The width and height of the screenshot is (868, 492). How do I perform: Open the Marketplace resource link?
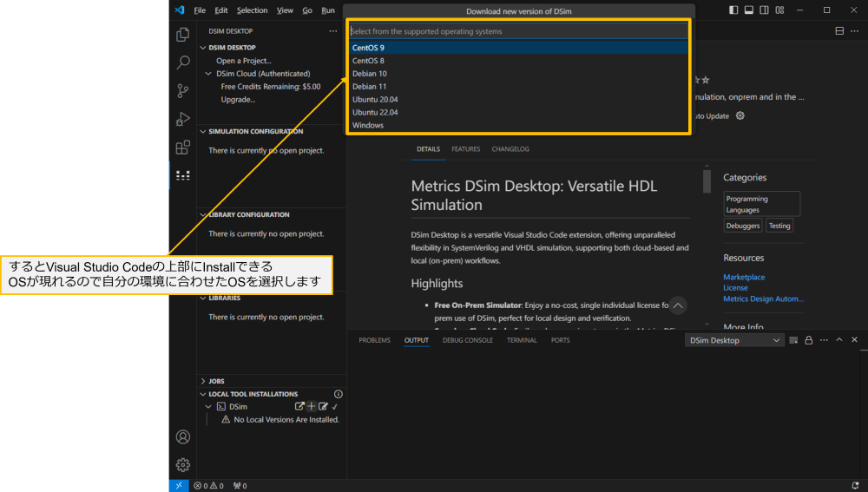click(744, 277)
